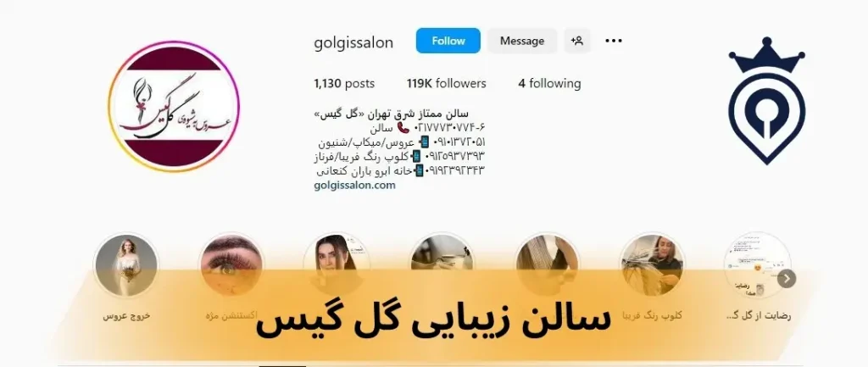
Task: View the 119K followers list
Action: [446, 84]
